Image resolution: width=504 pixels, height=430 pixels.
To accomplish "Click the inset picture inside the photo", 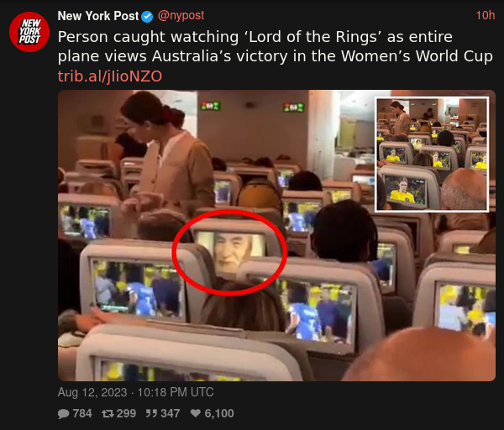I will 432,155.
